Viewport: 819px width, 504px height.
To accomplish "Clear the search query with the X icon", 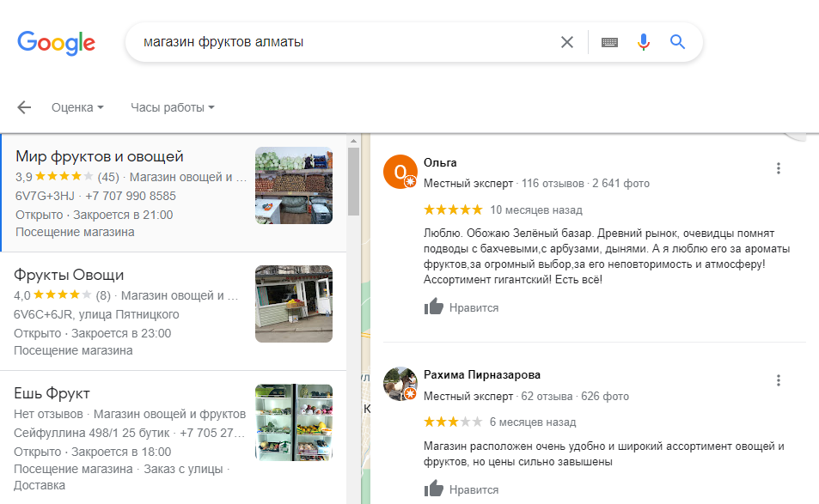I will click(x=566, y=42).
